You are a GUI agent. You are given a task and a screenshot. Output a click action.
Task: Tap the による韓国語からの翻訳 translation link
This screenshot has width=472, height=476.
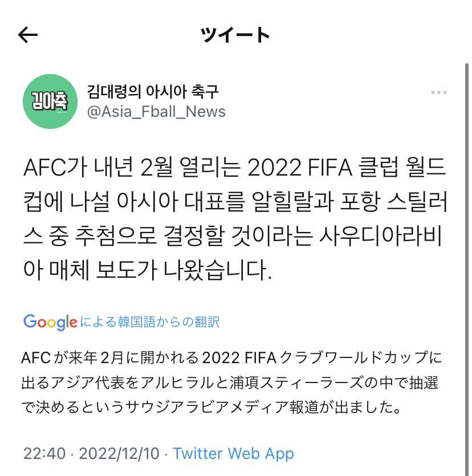tap(150, 322)
